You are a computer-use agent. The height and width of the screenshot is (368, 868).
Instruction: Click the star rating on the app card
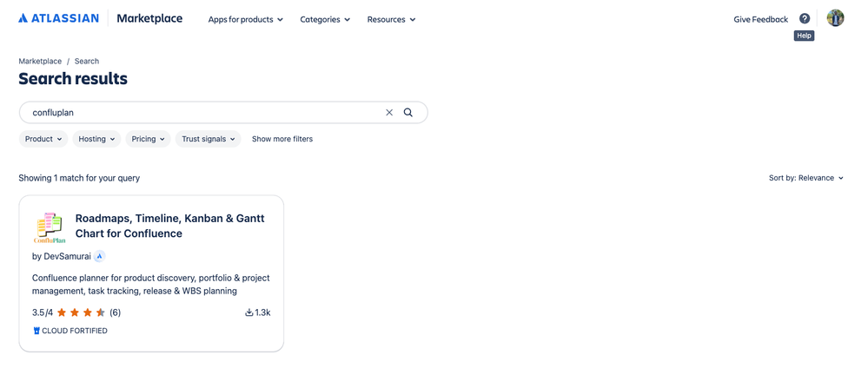[80, 312]
